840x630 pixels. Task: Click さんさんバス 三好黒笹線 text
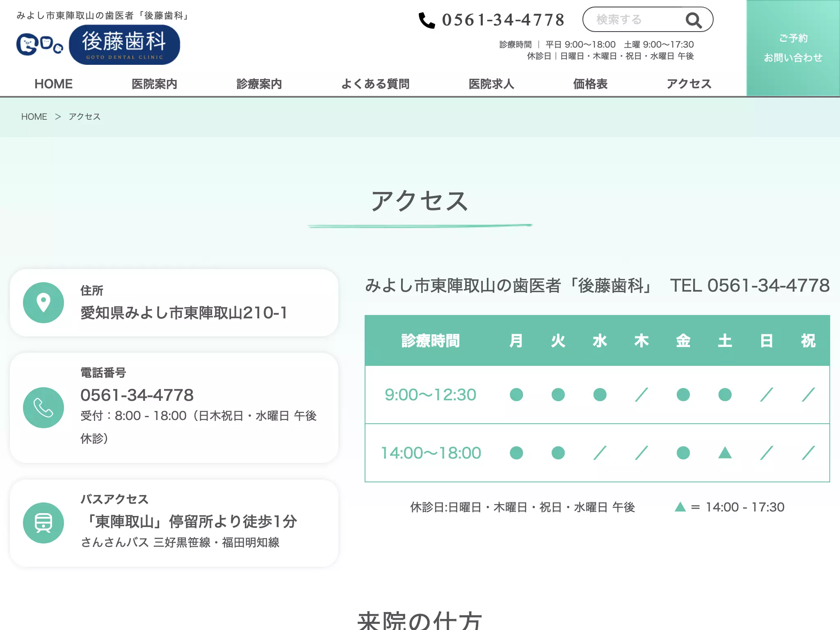(x=180, y=542)
